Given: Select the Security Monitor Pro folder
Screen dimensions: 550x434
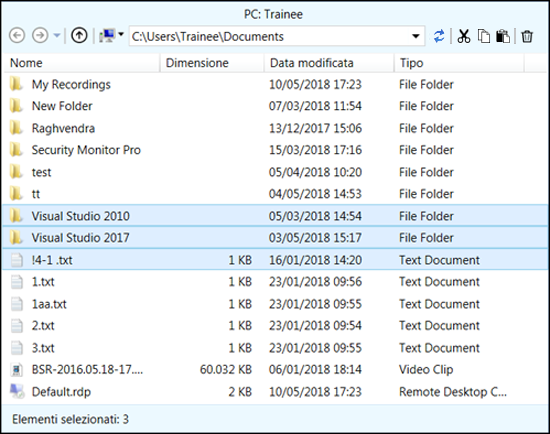Looking at the screenshot, I should [275, 150].
